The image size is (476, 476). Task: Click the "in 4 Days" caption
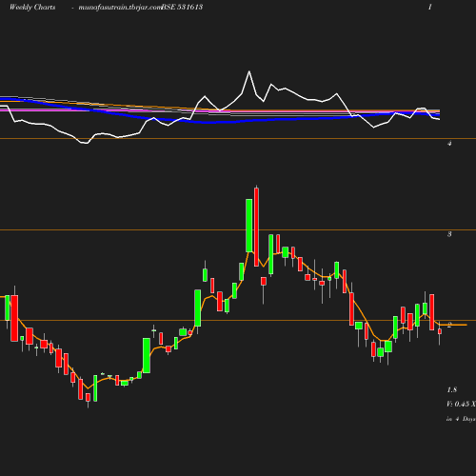461,419
